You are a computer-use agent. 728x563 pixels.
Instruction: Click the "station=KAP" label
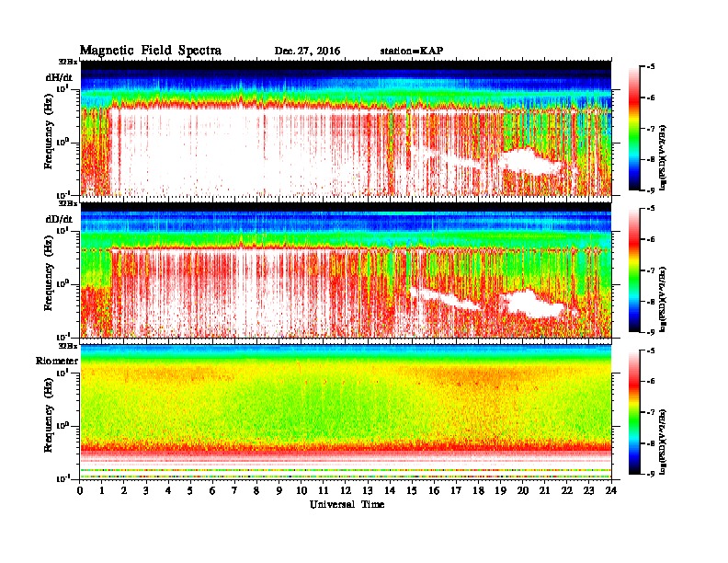(x=412, y=51)
